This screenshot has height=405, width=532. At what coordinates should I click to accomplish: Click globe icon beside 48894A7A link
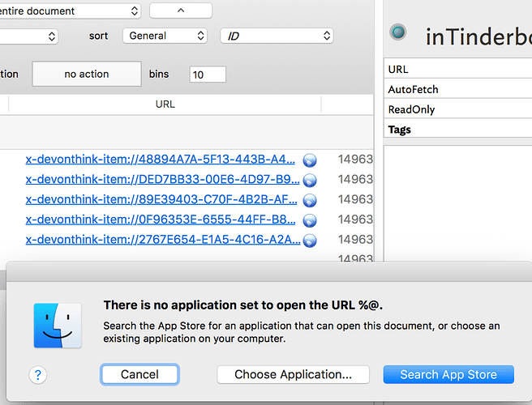click(x=310, y=160)
